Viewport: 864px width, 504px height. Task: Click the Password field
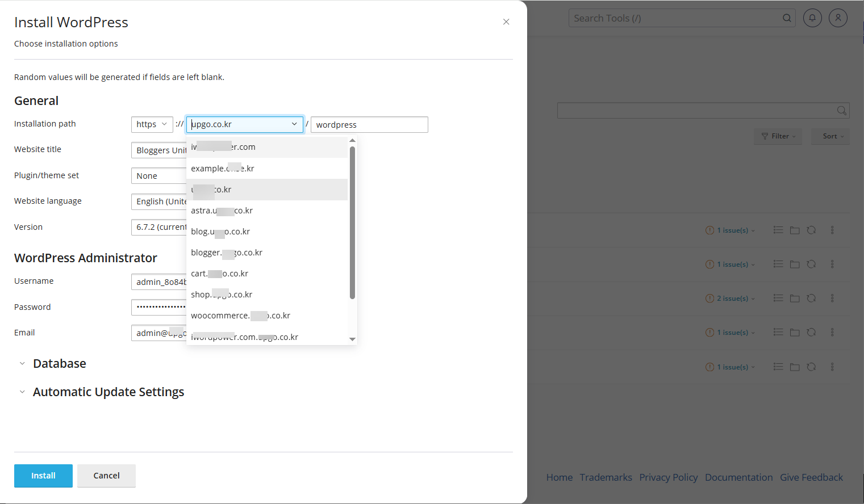pyautogui.click(x=159, y=307)
